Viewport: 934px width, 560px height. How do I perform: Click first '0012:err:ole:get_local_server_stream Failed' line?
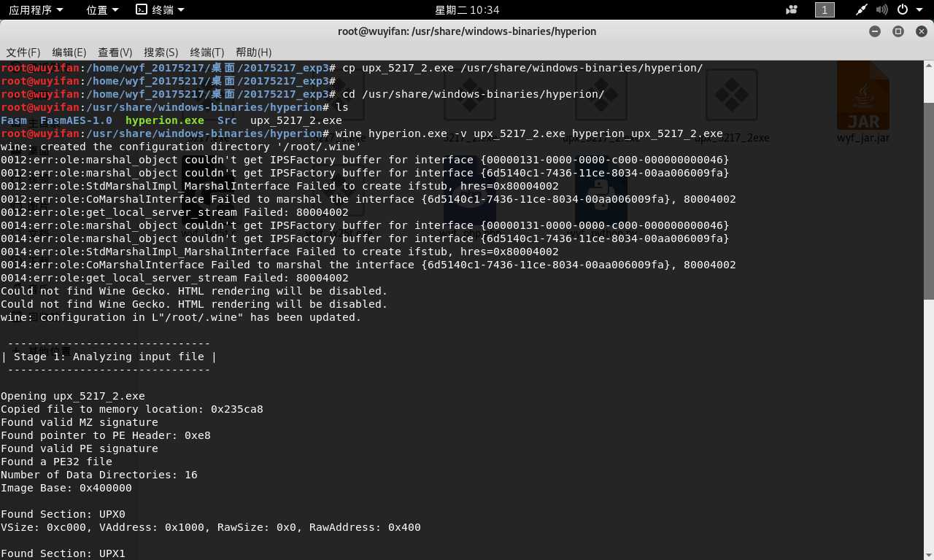pos(174,212)
